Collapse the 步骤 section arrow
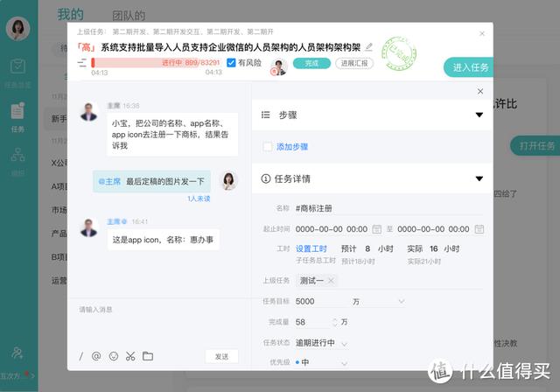The height and width of the screenshot is (392, 560). click(479, 115)
